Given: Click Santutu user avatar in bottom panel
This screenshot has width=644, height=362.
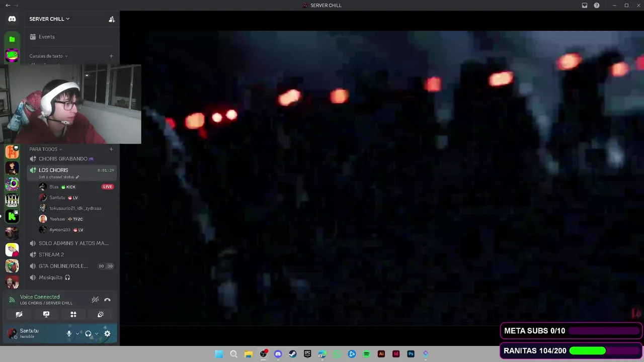Looking at the screenshot, I should 12,333.
